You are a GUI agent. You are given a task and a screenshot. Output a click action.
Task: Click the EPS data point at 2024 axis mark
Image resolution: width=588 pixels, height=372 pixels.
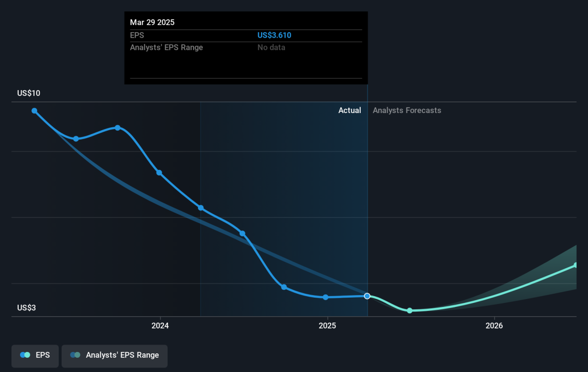pyautogui.click(x=159, y=173)
